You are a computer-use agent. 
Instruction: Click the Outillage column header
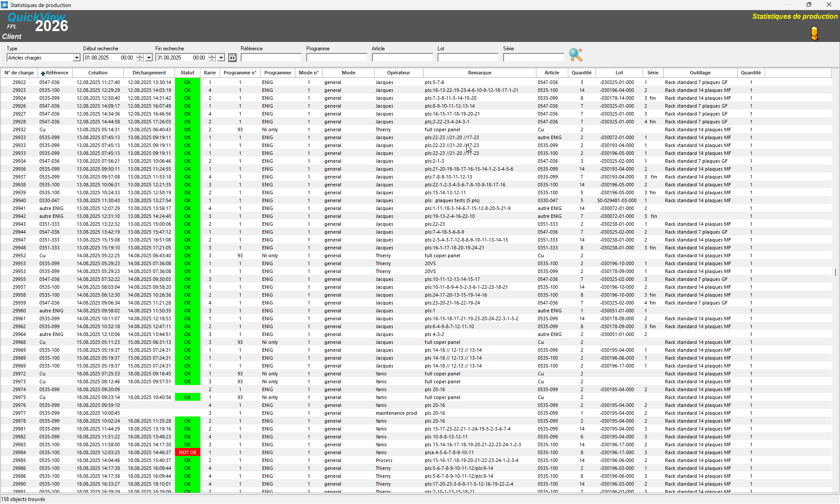[700, 73]
